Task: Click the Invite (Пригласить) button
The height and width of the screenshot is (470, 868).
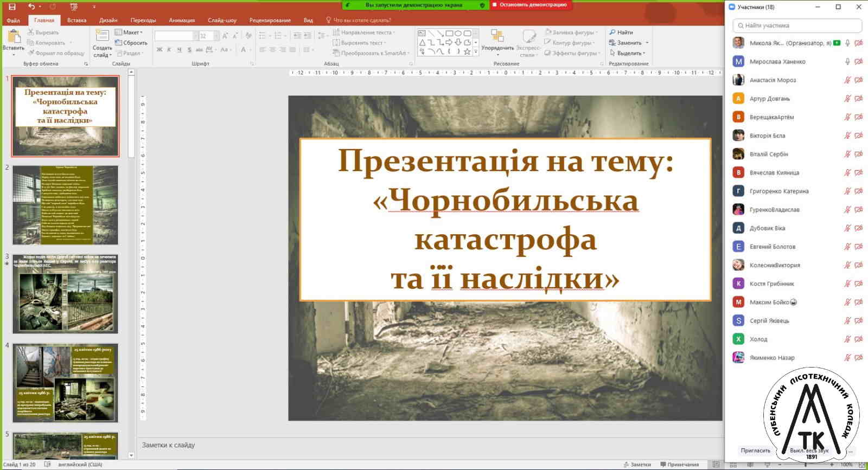Action: pos(755,450)
